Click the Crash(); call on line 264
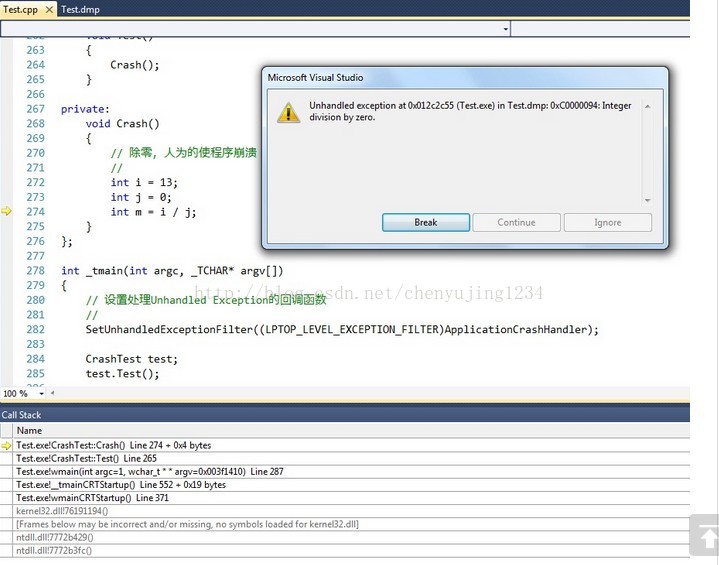719x565 pixels. coord(135,65)
